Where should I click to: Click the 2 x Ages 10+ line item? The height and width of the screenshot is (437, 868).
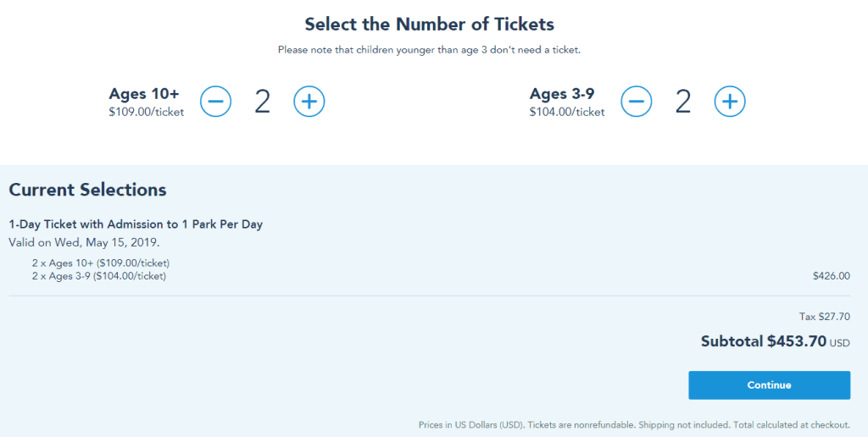[101, 263]
